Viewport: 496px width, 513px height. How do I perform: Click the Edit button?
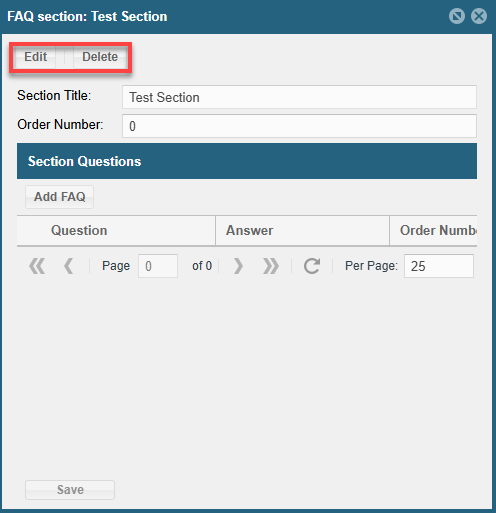(35, 57)
